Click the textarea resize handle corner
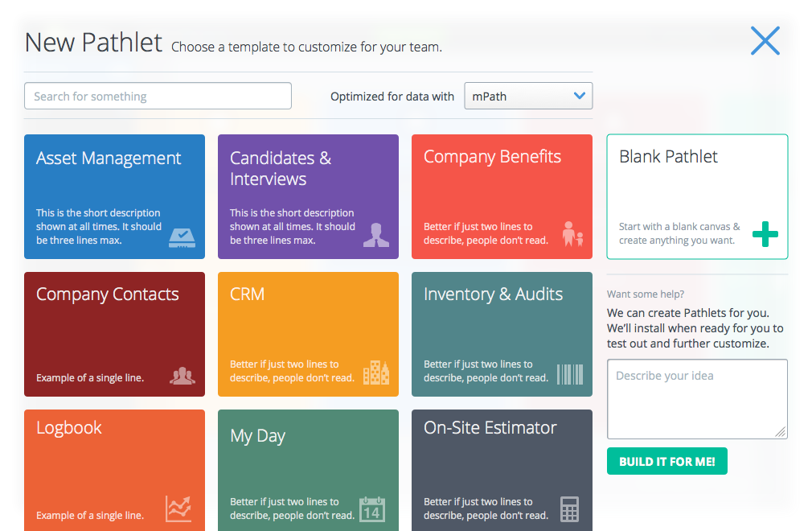Viewport: 812px width, 531px height. (781, 432)
